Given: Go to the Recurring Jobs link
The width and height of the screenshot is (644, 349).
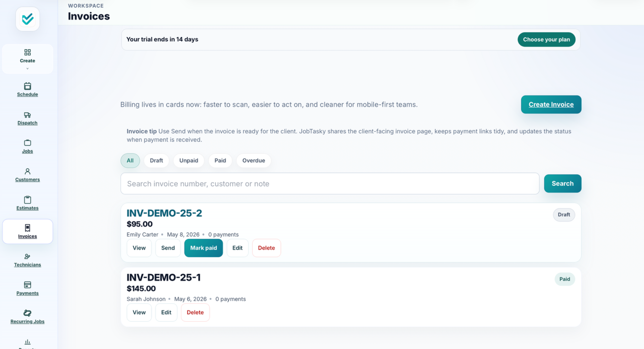Looking at the screenshot, I should pos(28,321).
